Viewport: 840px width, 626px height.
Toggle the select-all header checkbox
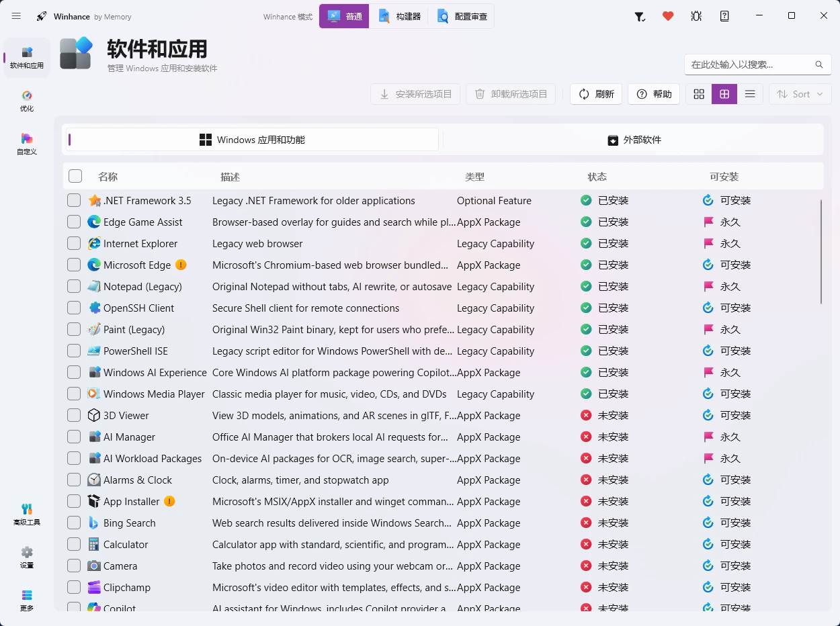[75, 176]
